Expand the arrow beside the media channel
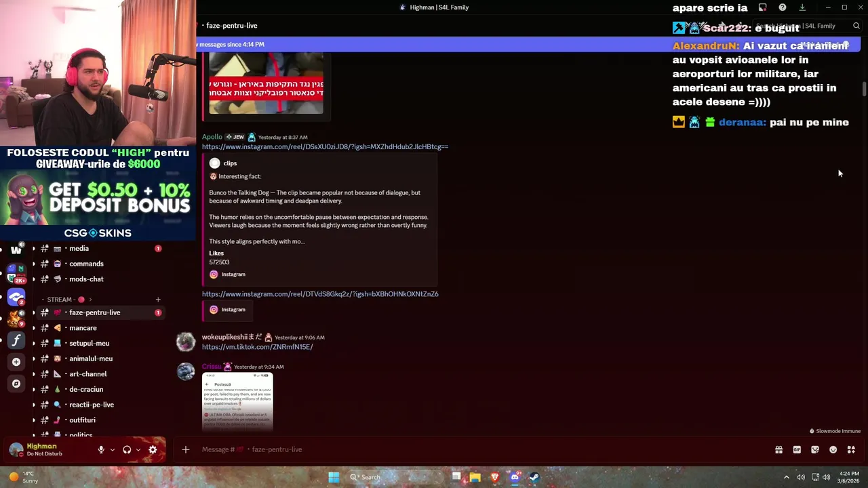868x488 pixels. pos(34,249)
